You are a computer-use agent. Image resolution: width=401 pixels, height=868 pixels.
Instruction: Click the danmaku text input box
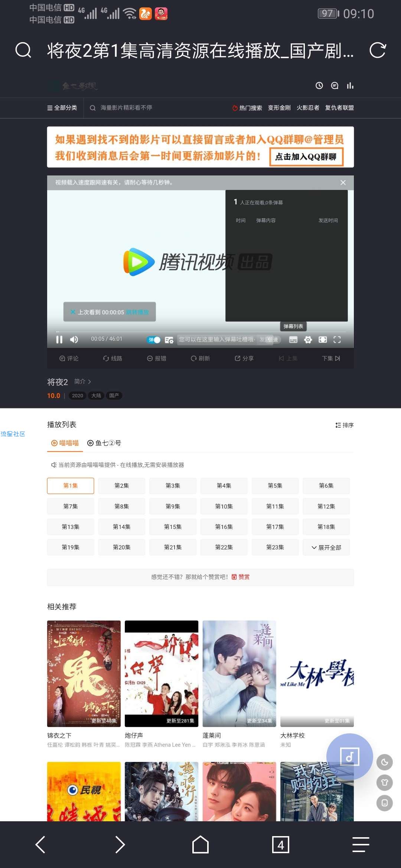pyautogui.click(x=217, y=339)
